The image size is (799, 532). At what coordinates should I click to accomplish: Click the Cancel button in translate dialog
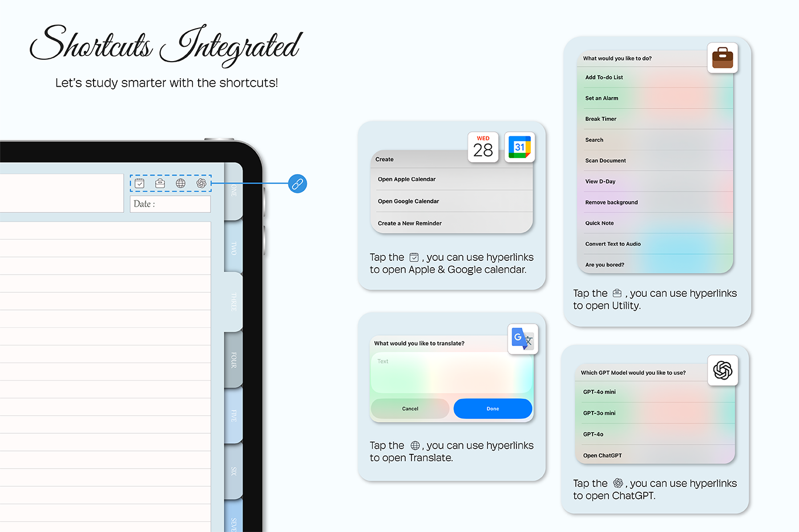(x=410, y=409)
